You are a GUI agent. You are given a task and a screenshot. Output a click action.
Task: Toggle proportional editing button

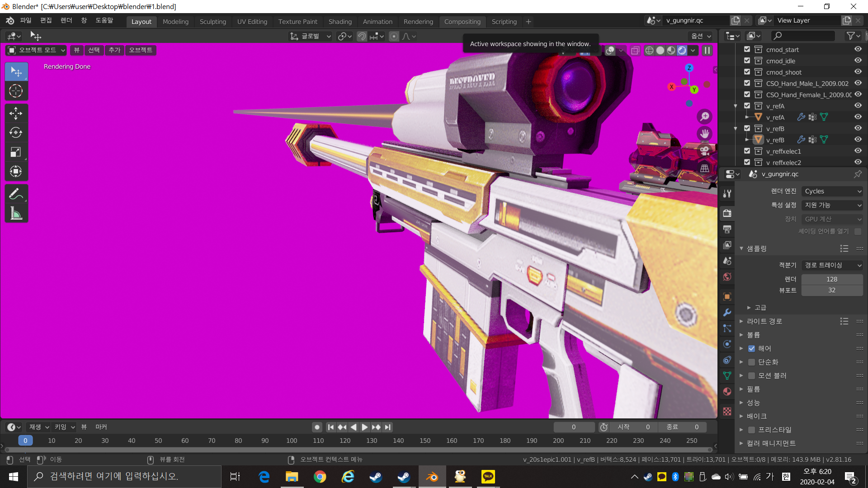[394, 36]
